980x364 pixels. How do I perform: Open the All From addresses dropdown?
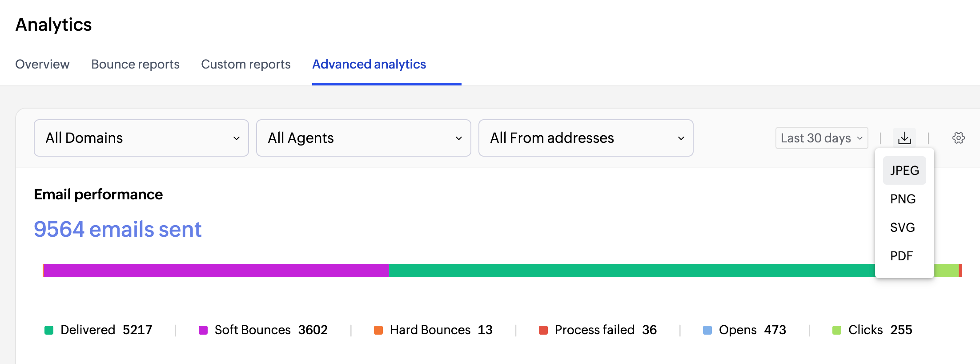pos(586,138)
